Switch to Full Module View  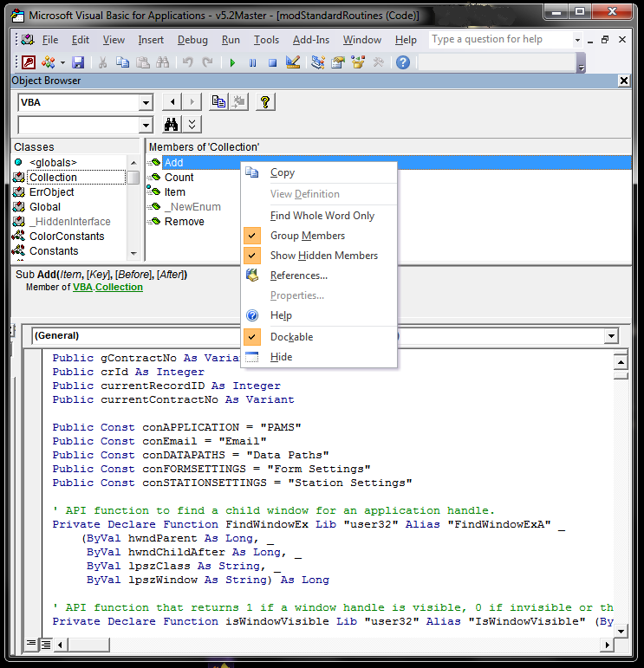click(45, 645)
